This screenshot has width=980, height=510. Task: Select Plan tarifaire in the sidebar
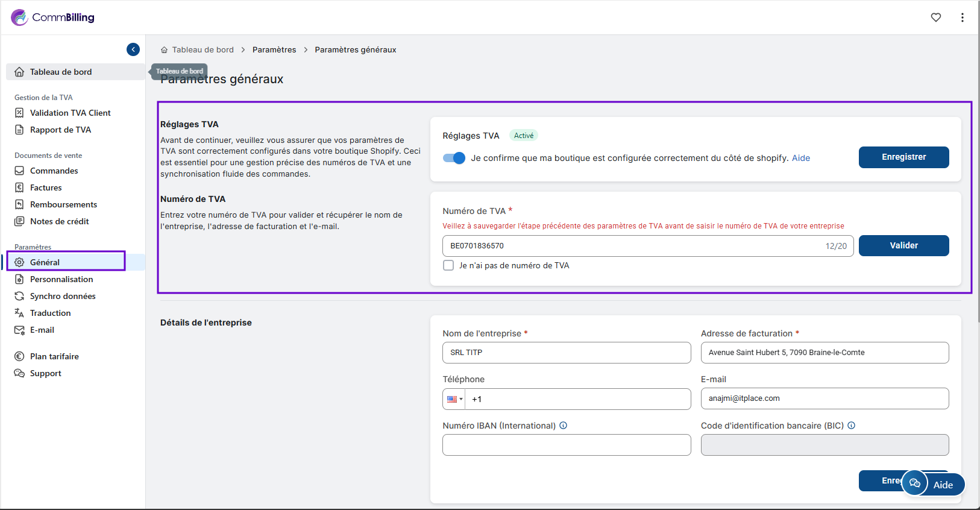[x=54, y=356]
